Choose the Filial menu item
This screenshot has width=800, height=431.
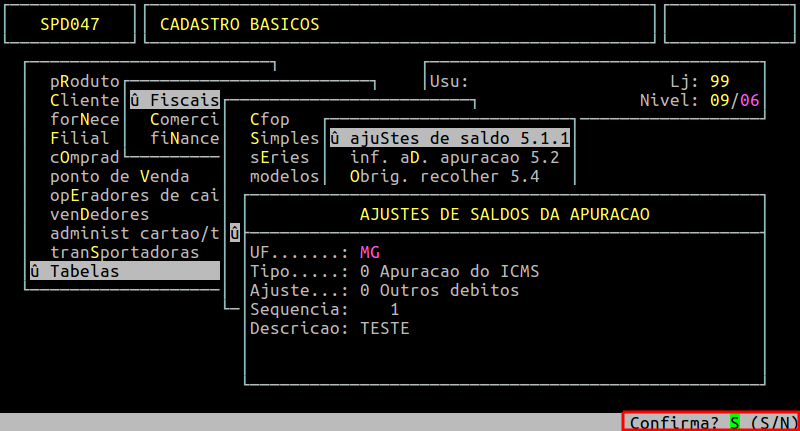[x=80, y=138]
